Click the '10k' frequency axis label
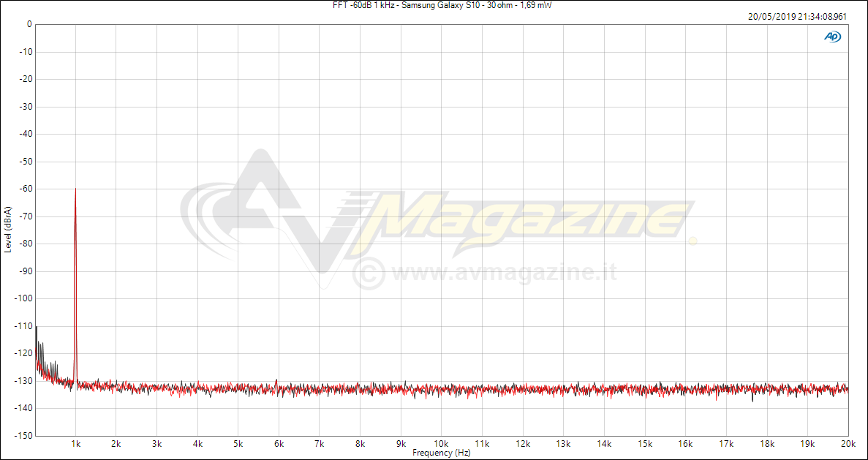Screen dimensions: 868x460 [441, 444]
